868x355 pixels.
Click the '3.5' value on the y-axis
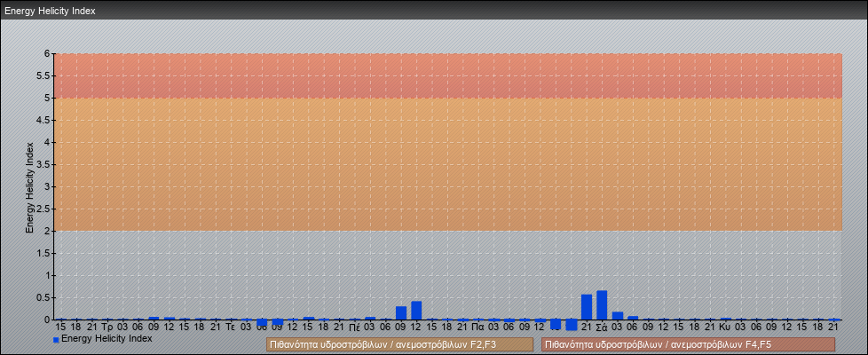click(43, 164)
